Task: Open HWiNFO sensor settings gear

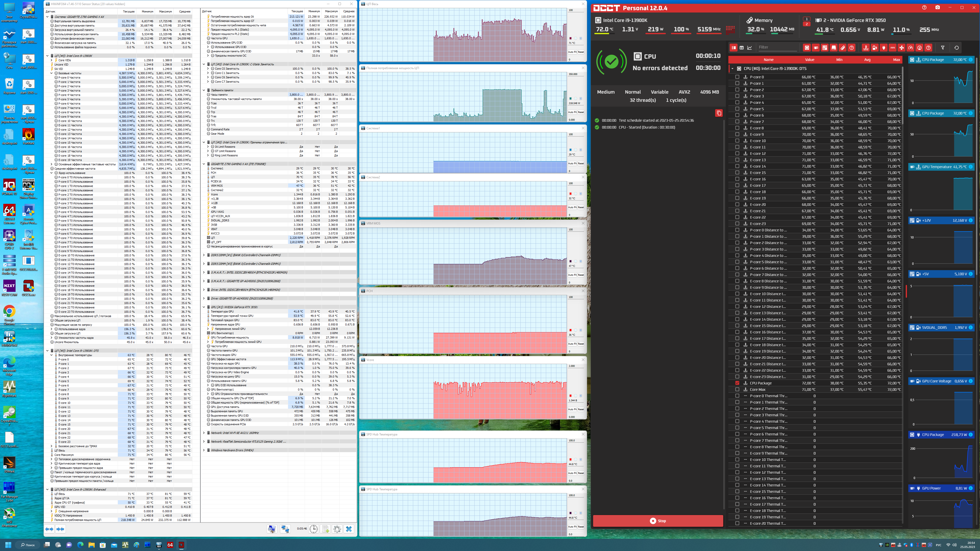Action: point(337,529)
